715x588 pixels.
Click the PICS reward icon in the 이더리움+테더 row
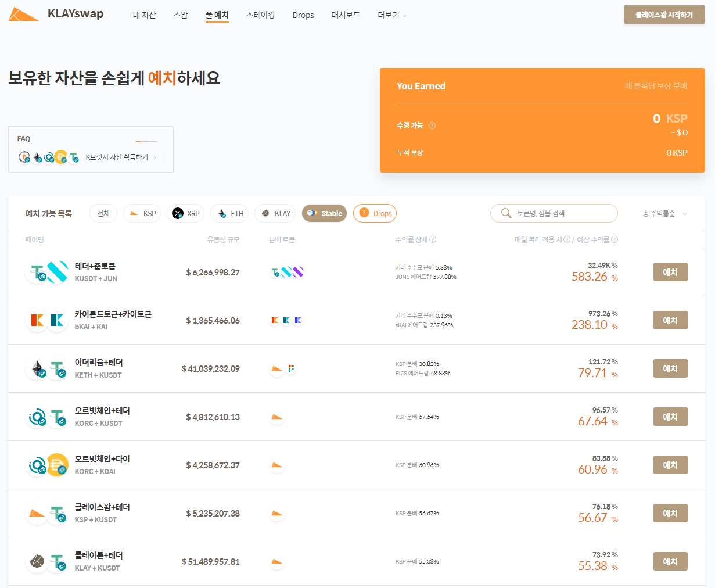(x=291, y=368)
